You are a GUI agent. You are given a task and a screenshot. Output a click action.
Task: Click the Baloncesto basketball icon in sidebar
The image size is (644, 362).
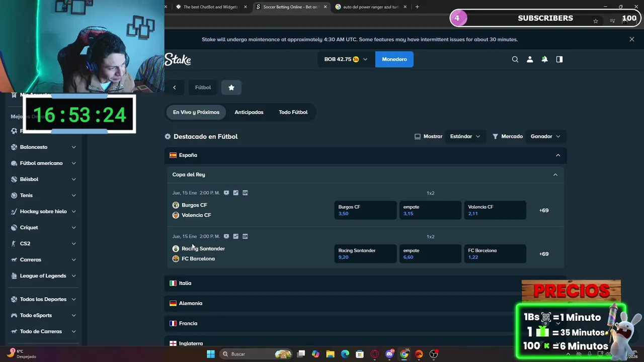[x=14, y=147]
